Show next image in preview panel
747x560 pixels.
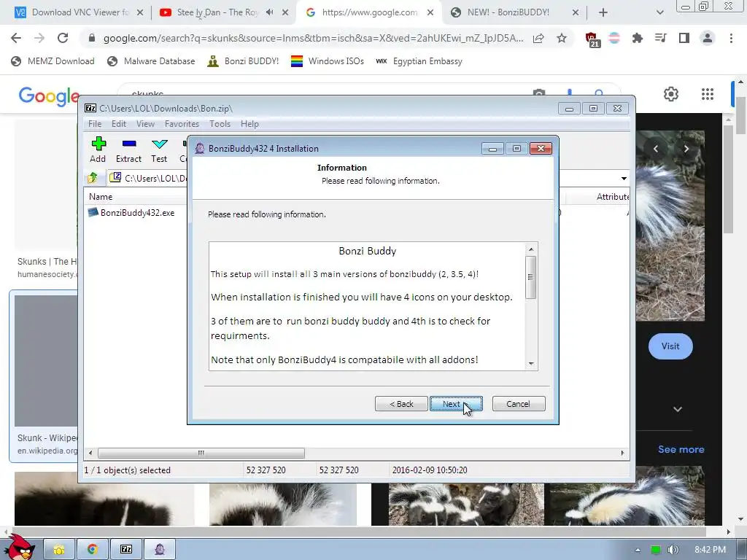coord(686,149)
